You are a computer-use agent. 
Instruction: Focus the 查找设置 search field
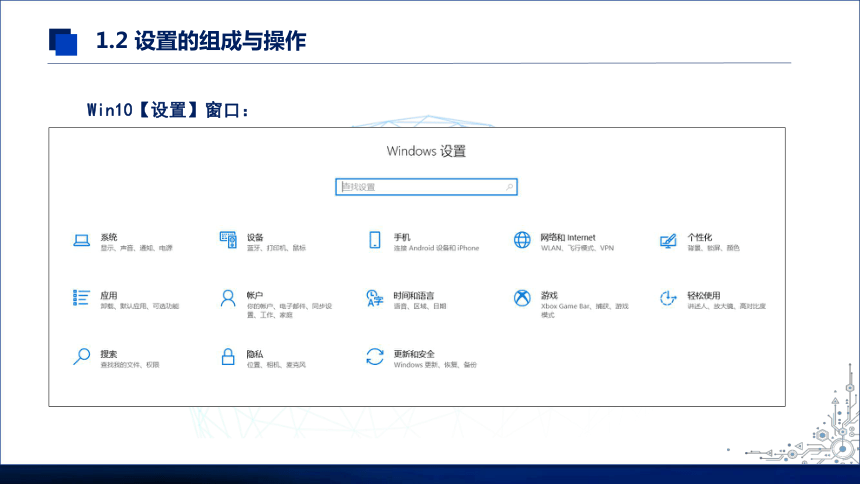click(426, 187)
